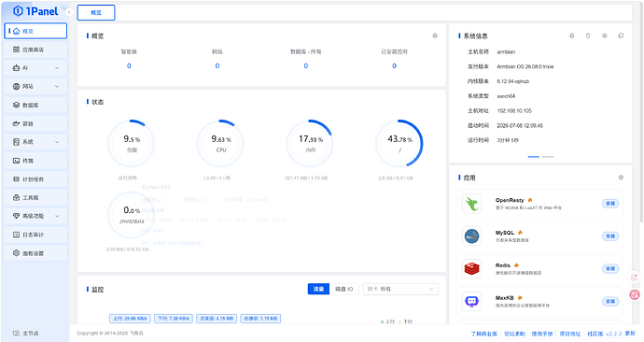The height and width of the screenshot is (342, 644).
Task: Expand the 网站 menu chevron
Action: [57, 86]
